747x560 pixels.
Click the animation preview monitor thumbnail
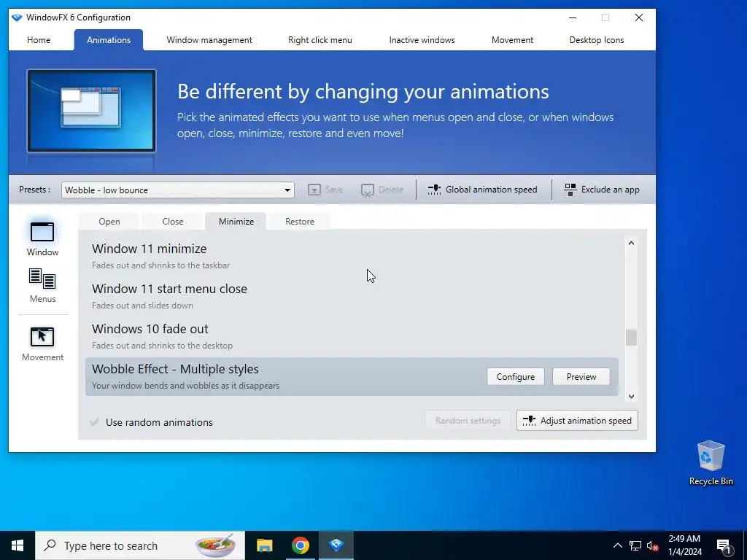tap(91, 111)
